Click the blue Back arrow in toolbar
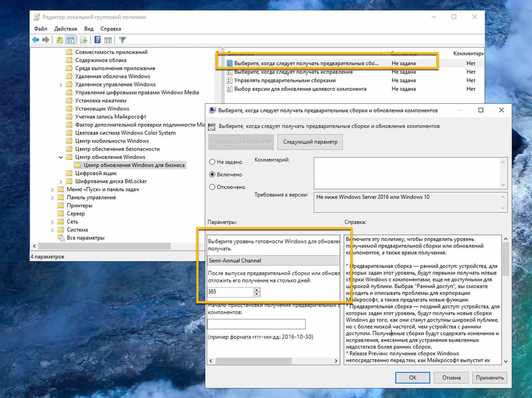The image size is (532, 398). (35, 40)
